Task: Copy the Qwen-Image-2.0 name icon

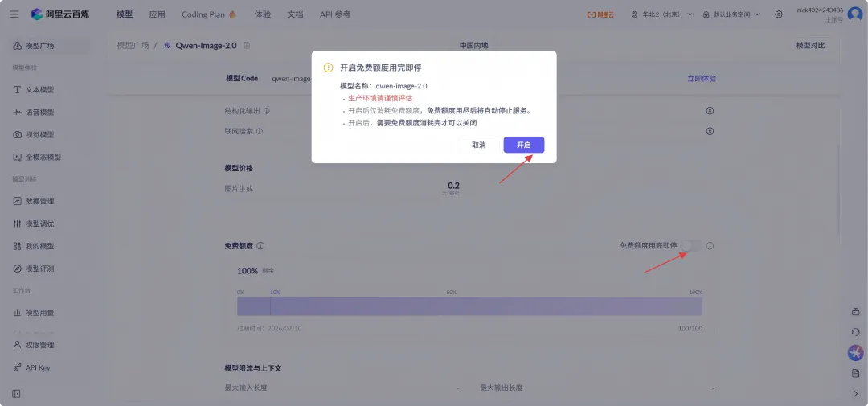Action: [247, 45]
